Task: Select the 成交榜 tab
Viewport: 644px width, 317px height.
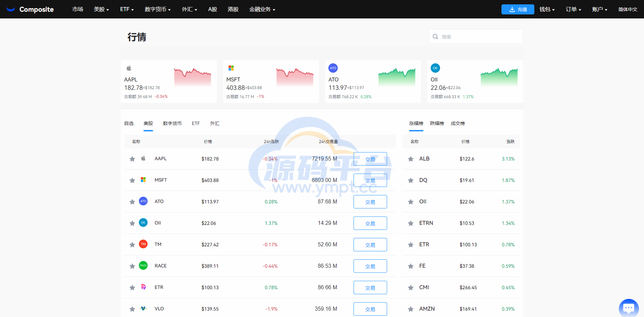Action: (458, 123)
